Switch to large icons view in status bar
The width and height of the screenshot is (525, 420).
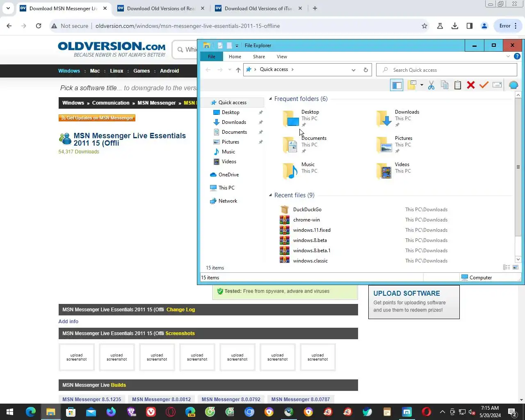[516, 267]
